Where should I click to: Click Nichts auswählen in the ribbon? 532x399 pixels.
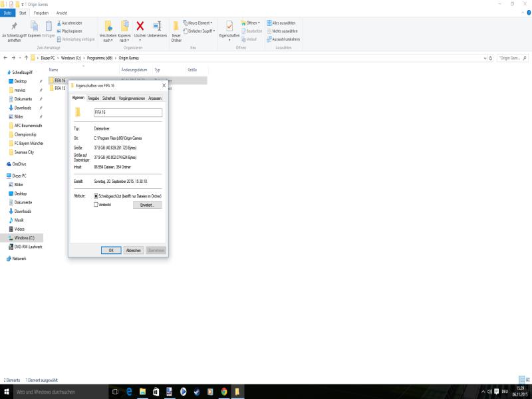coord(282,31)
